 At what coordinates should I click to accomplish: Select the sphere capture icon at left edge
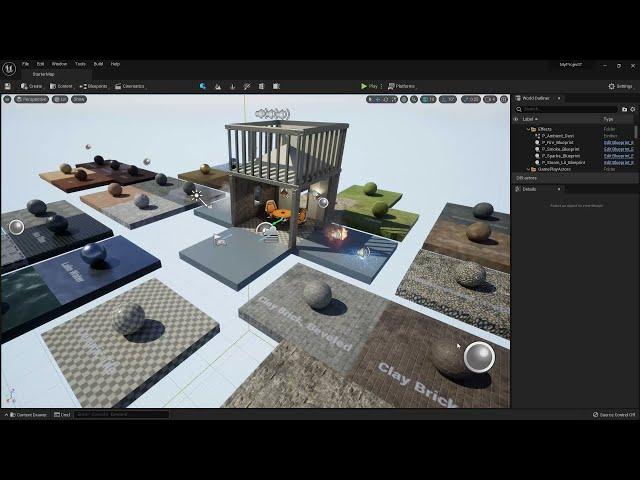coord(16,227)
